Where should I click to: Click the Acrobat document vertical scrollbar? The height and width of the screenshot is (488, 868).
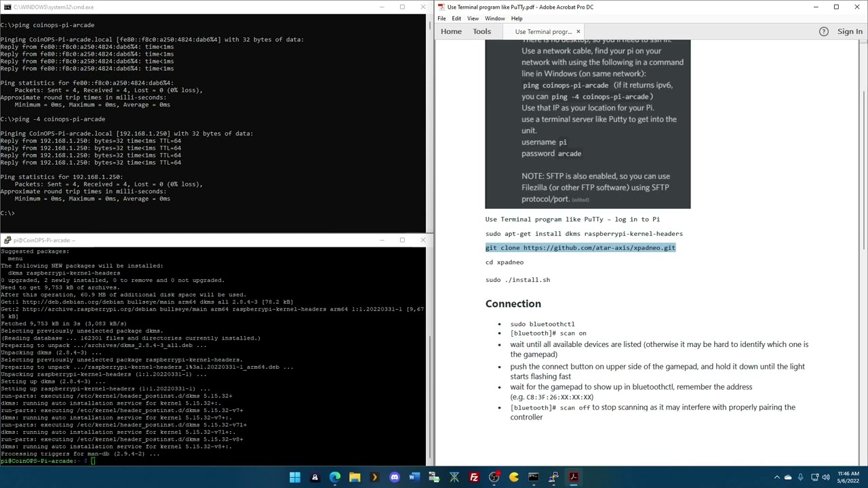863,254
